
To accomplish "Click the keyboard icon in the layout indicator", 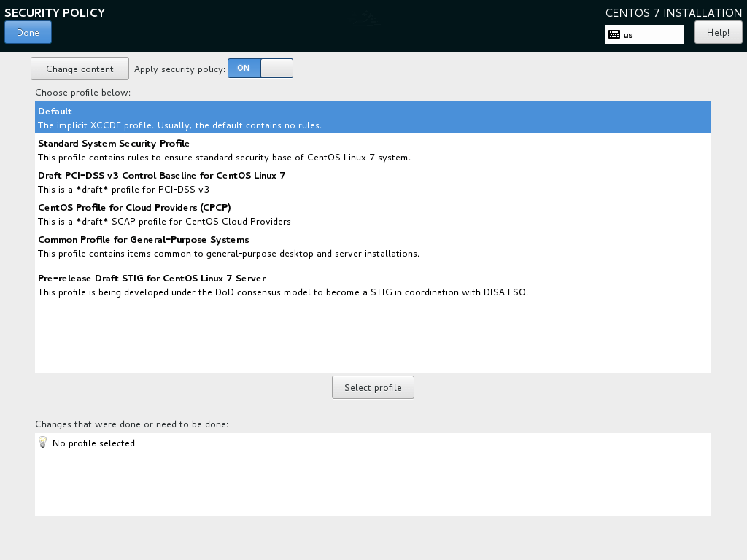I will coord(615,34).
